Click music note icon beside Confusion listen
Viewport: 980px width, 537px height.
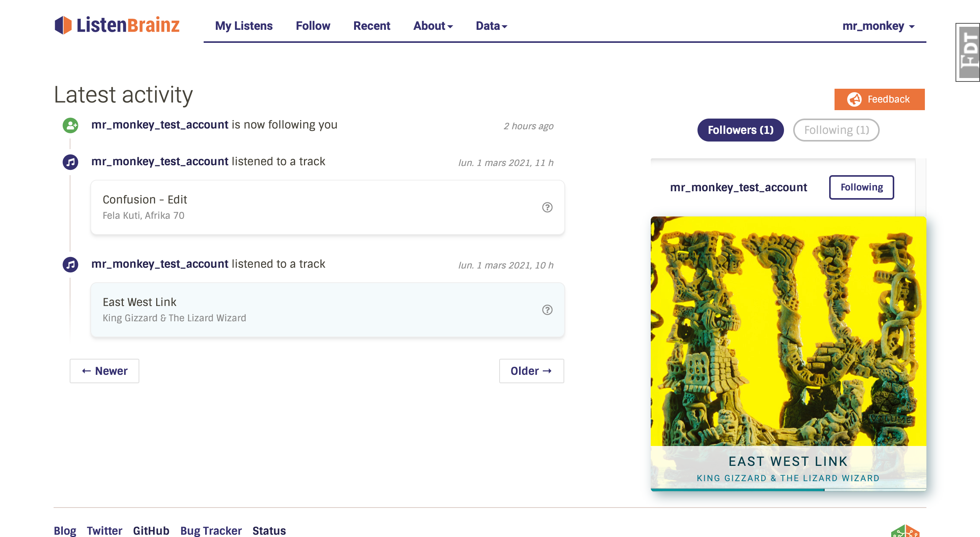click(x=70, y=162)
